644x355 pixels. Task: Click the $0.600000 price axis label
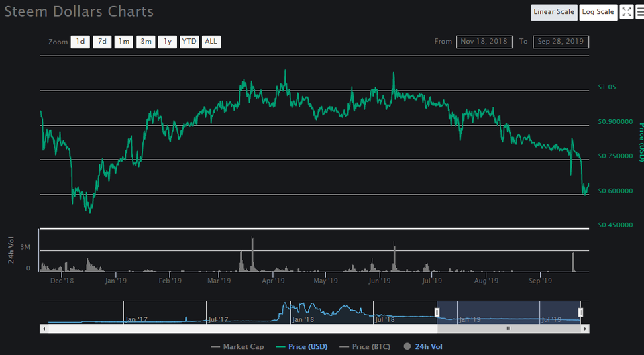pos(615,191)
